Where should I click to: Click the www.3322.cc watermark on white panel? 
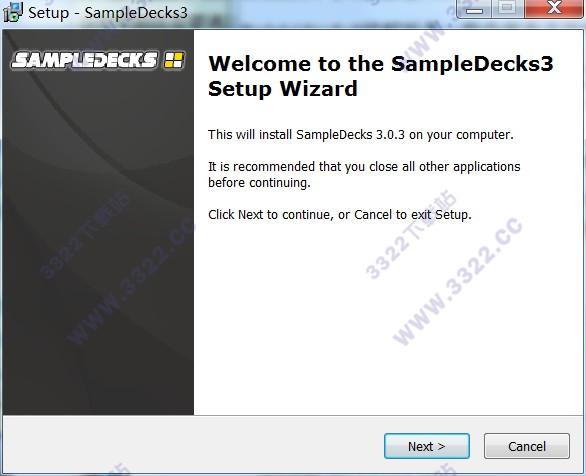click(458, 281)
